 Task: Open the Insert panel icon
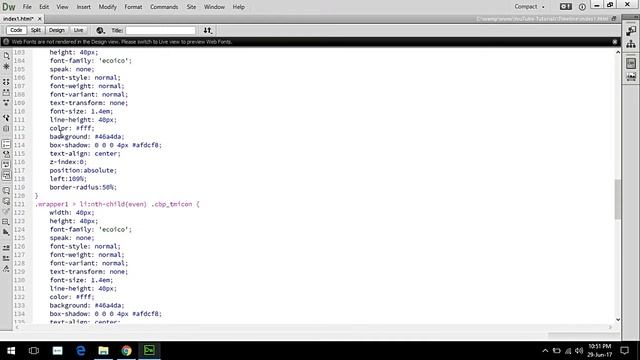coord(631,31)
